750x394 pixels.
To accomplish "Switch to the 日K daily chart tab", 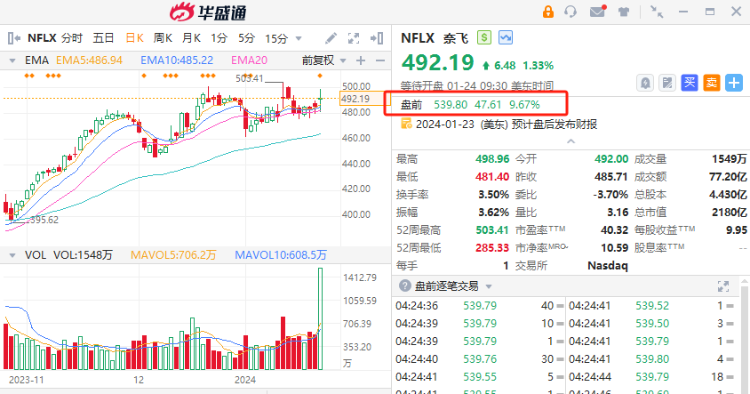I will pos(134,38).
